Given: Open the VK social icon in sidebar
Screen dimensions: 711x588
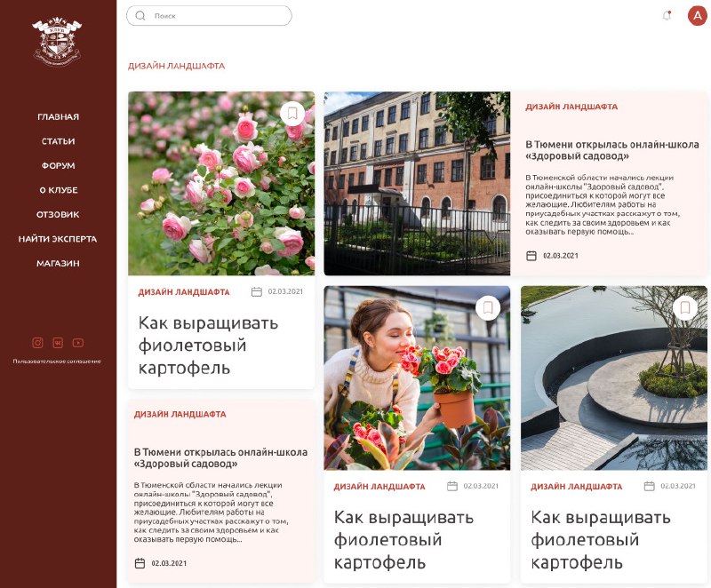Looking at the screenshot, I should coord(58,343).
